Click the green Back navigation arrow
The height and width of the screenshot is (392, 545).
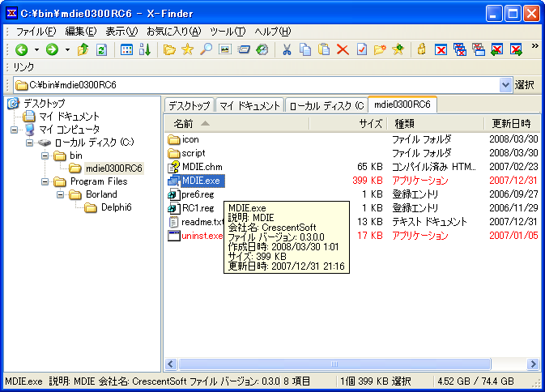coord(22,50)
